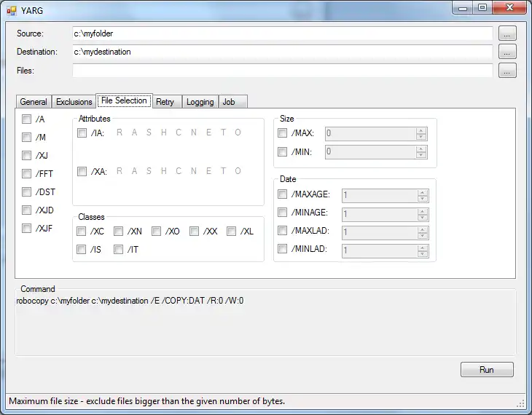This screenshot has width=532, height=415.
Task: Open the Exclusions tab
Action: point(74,102)
